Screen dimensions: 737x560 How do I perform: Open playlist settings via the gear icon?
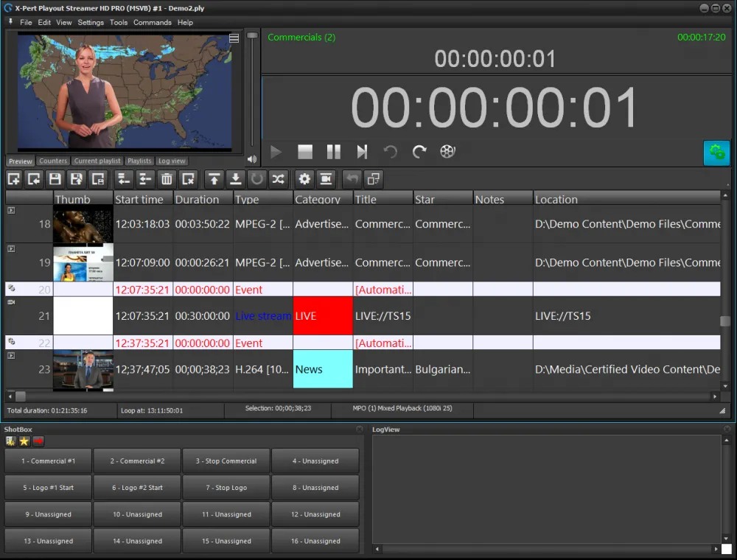(x=304, y=179)
